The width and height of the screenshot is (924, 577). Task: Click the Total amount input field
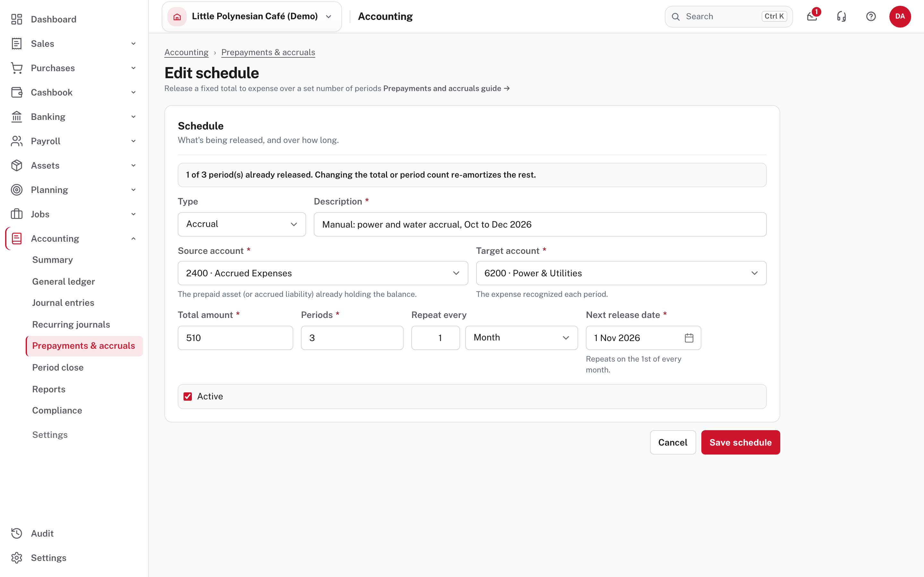point(235,338)
